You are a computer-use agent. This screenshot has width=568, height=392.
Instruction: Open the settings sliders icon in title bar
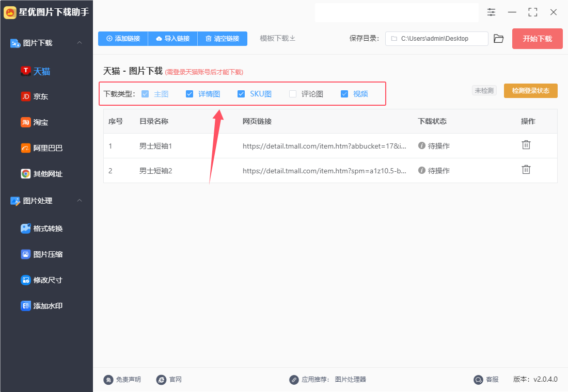pos(491,12)
